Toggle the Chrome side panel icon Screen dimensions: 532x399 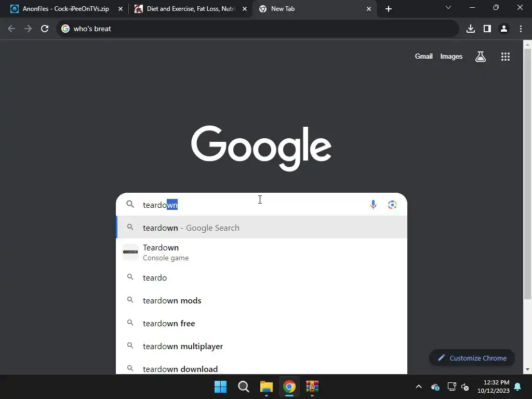[487, 29]
